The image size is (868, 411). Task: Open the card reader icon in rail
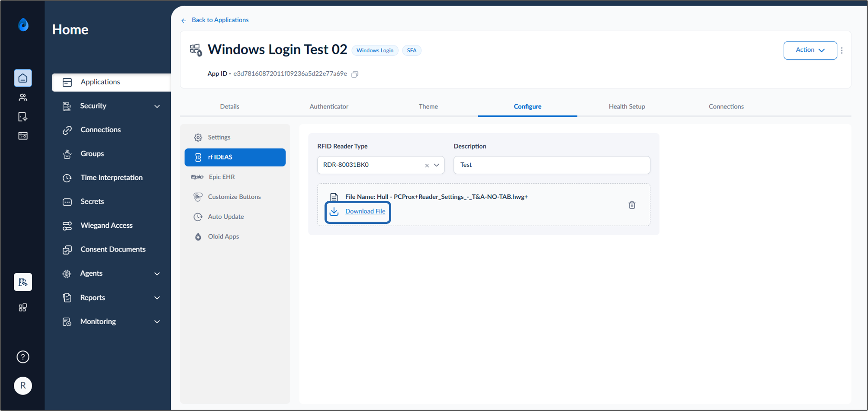[23, 136]
